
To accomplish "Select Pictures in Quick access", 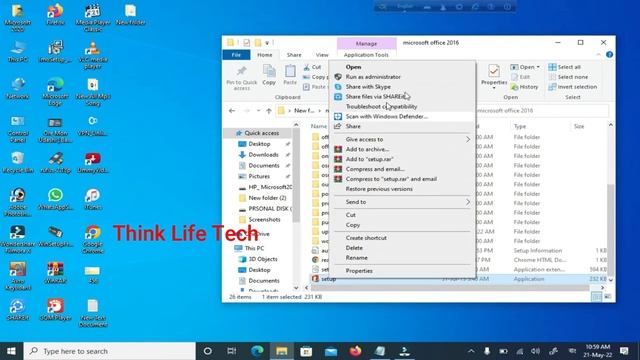I will tap(259, 176).
